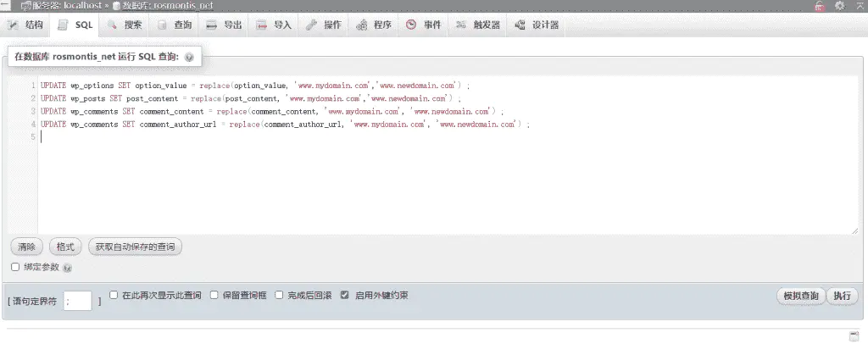Open the 导入 (Import) tab

pyautogui.click(x=274, y=25)
